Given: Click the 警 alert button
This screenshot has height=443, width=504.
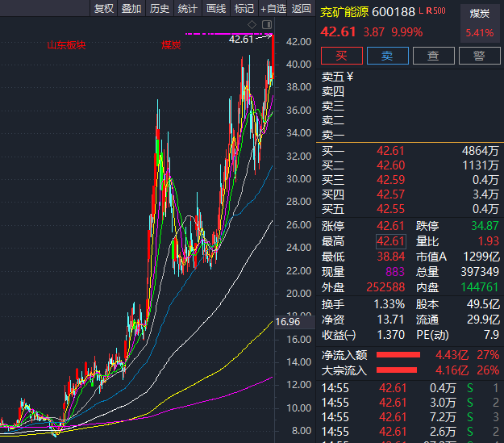Looking at the screenshot, I should (479, 56).
